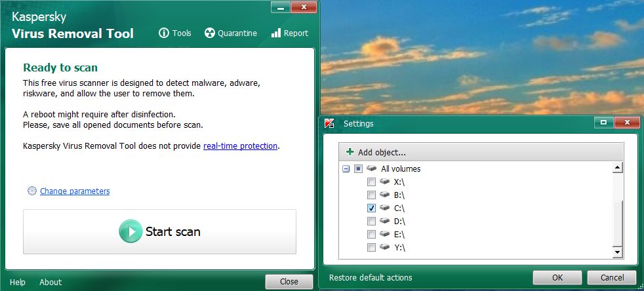Follow the real-time protection link
The image size is (644, 291).
pyautogui.click(x=240, y=145)
